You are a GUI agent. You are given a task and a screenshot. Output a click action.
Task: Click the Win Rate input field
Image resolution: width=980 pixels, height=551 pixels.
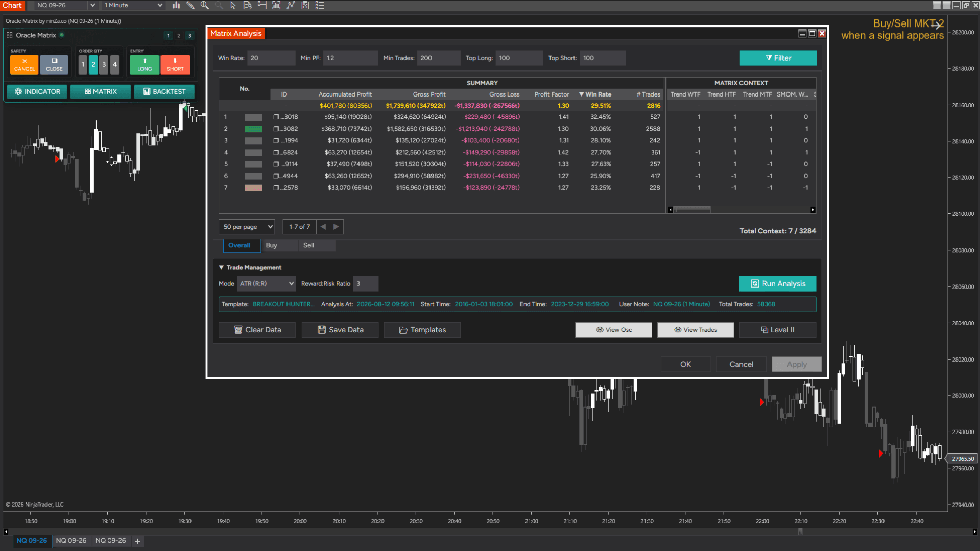click(271, 58)
